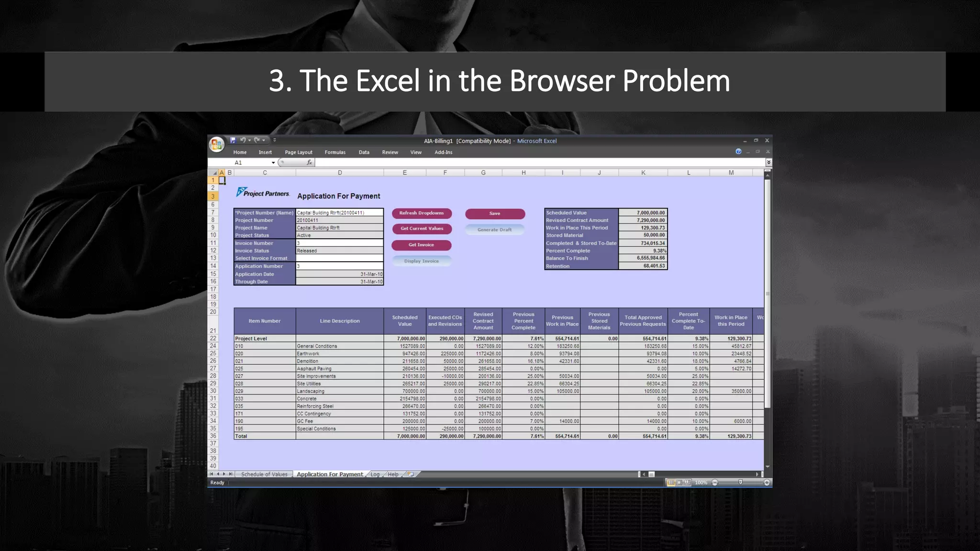Click the Landscaping line description cell
This screenshot has width=980, height=551.
pyautogui.click(x=339, y=391)
